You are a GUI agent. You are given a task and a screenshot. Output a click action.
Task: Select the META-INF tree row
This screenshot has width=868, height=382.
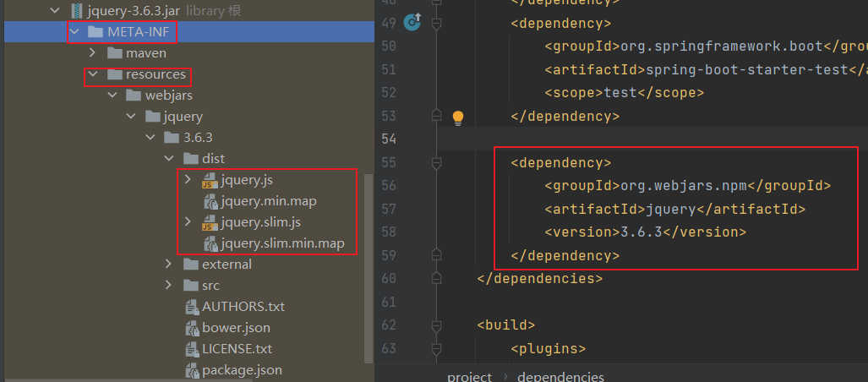[189, 31]
